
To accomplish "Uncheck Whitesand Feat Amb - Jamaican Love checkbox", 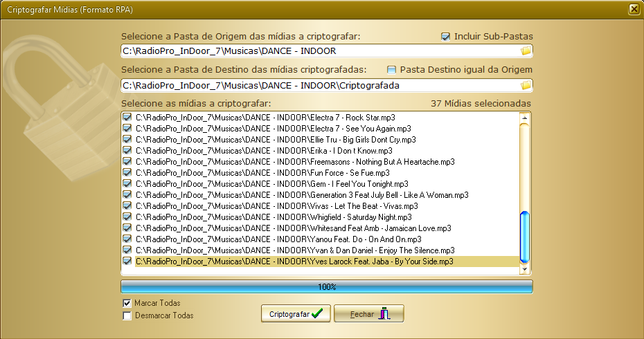I will pyautogui.click(x=127, y=228).
